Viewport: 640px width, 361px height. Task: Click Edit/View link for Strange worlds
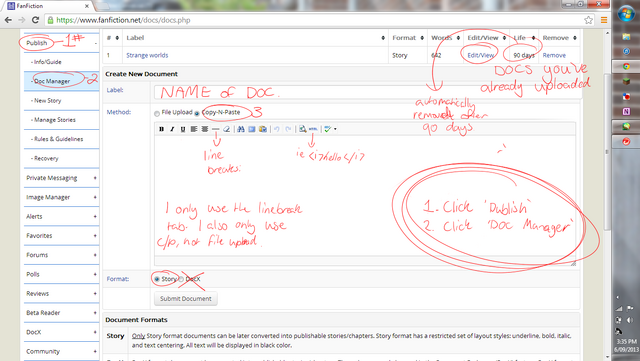pyautogui.click(x=480, y=55)
